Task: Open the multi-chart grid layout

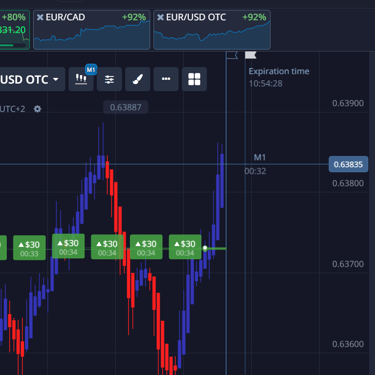Action: coord(194,79)
